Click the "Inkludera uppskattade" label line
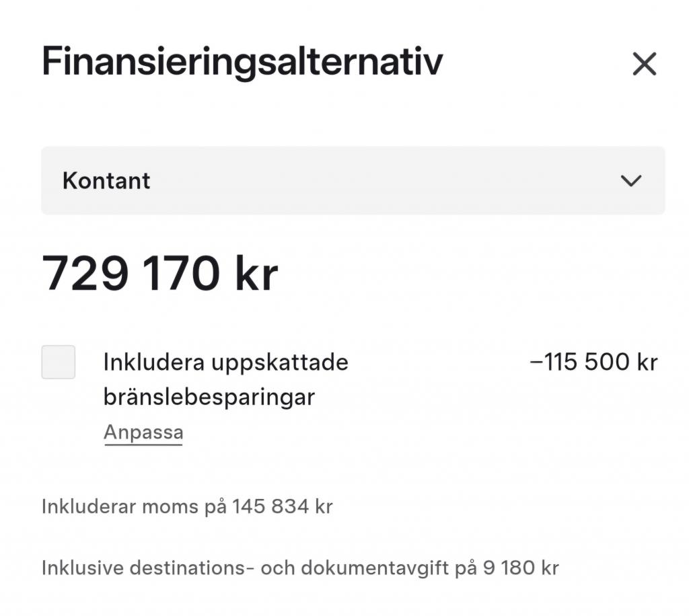The height and width of the screenshot is (616, 689). (225, 362)
